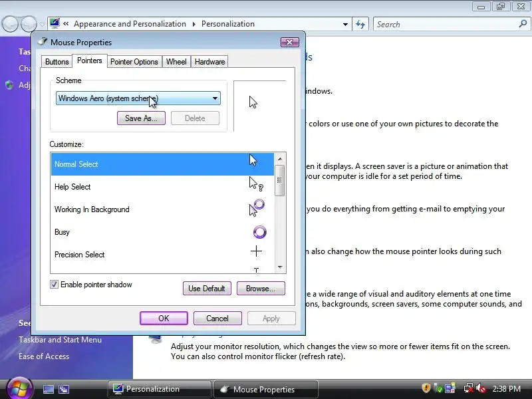The image size is (532, 399).
Task: Click the Personalization breadcrumb
Action: click(228, 24)
